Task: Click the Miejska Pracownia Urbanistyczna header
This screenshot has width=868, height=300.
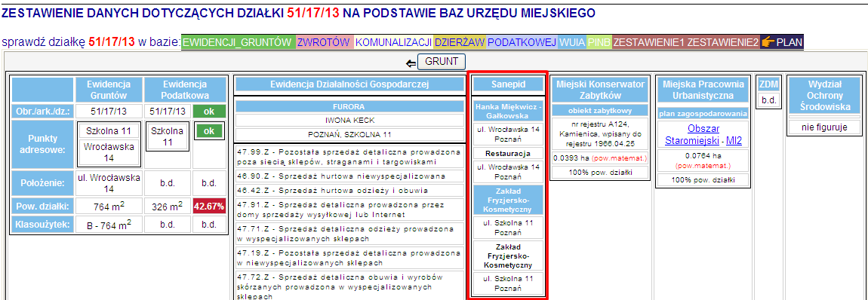Action: pos(703,90)
